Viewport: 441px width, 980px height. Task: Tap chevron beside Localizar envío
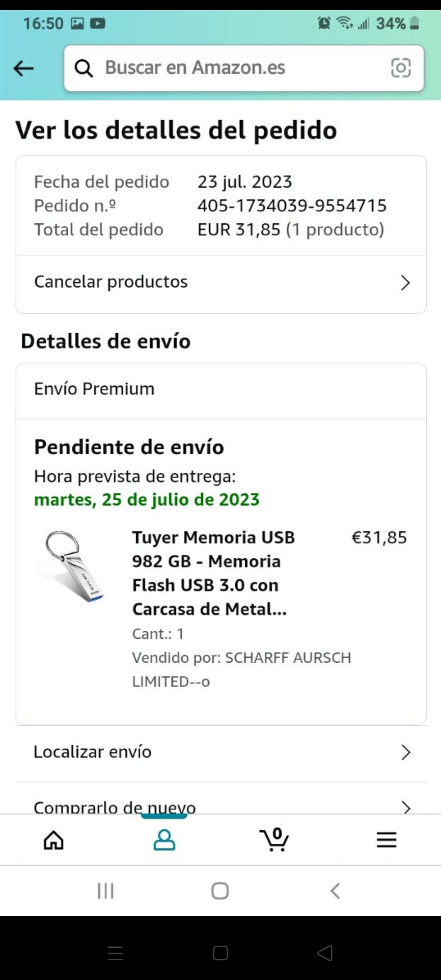405,752
